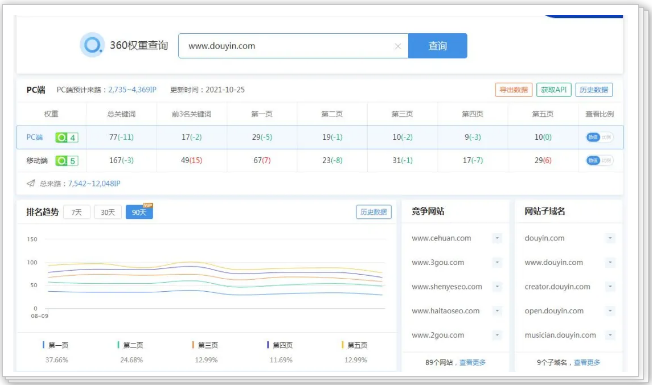Screen dimensions: 652x385
Task: Toggle 第三页 legend series in chart
Action: click(x=205, y=345)
